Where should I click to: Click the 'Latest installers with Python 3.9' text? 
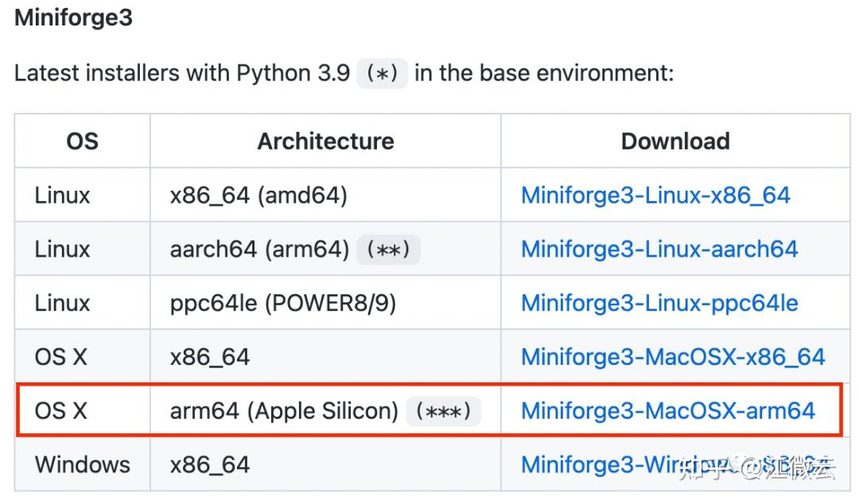[182, 73]
